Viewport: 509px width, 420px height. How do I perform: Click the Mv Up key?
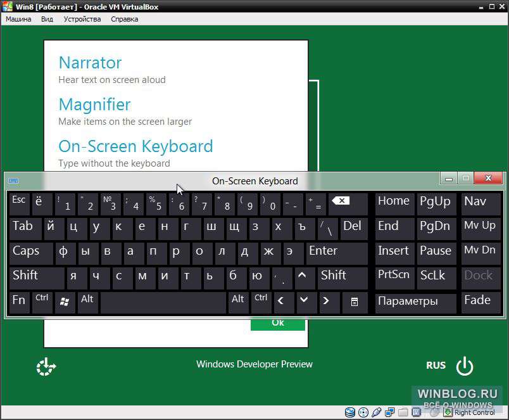click(x=481, y=228)
